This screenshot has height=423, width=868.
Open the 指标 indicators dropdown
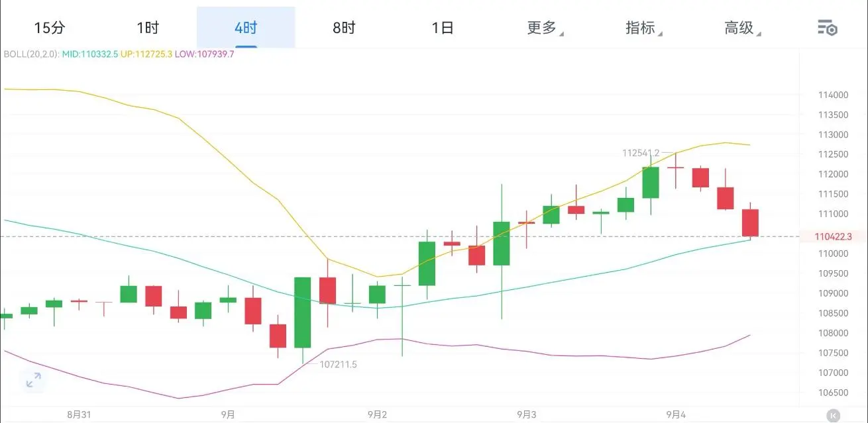(x=643, y=28)
